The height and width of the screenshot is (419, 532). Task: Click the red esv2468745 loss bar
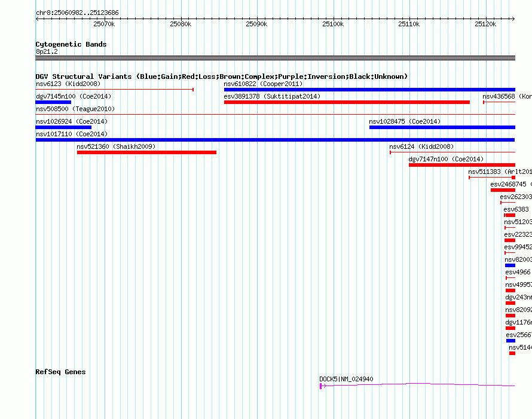tap(503, 190)
